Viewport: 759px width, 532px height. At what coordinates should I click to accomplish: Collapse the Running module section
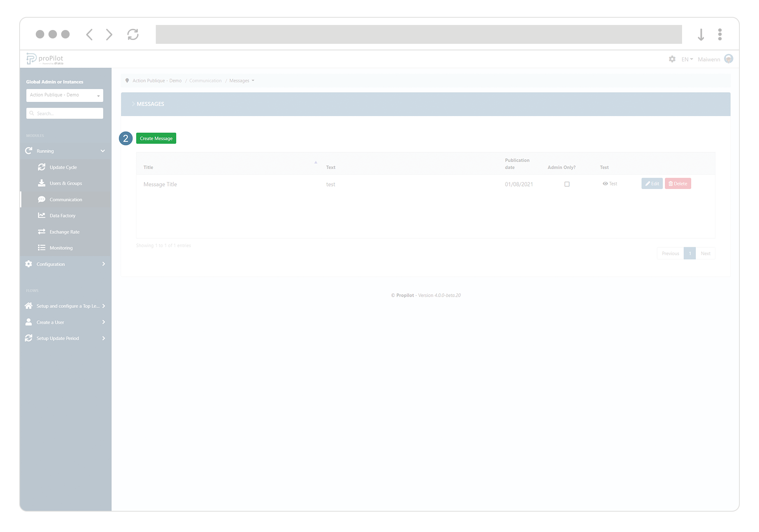[103, 151]
